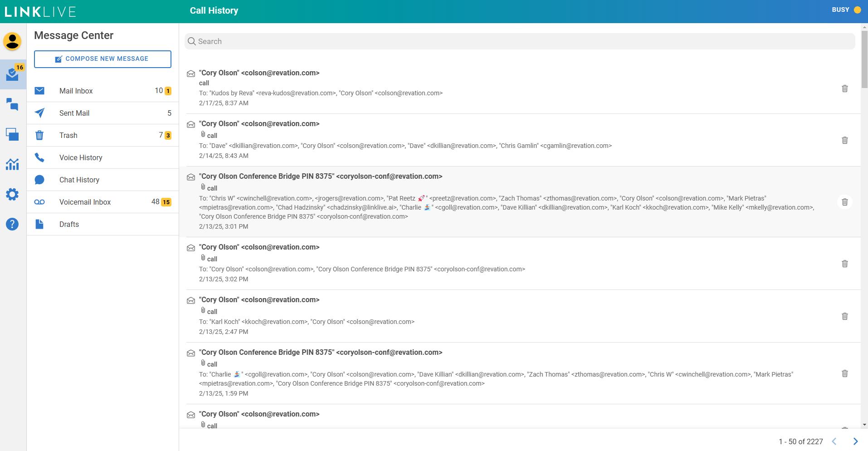Click Compose New Message button
The height and width of the screenshot is (451, 868).
102,59
